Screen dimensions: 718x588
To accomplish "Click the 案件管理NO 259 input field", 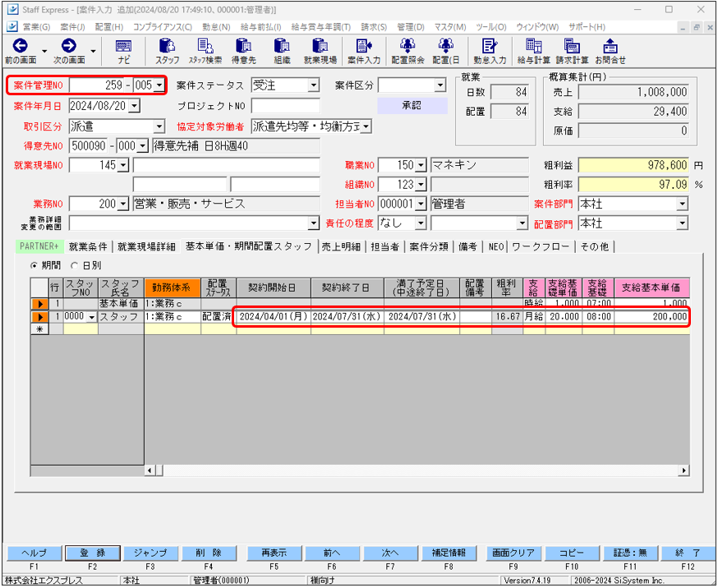I will (x=97, y=85).
